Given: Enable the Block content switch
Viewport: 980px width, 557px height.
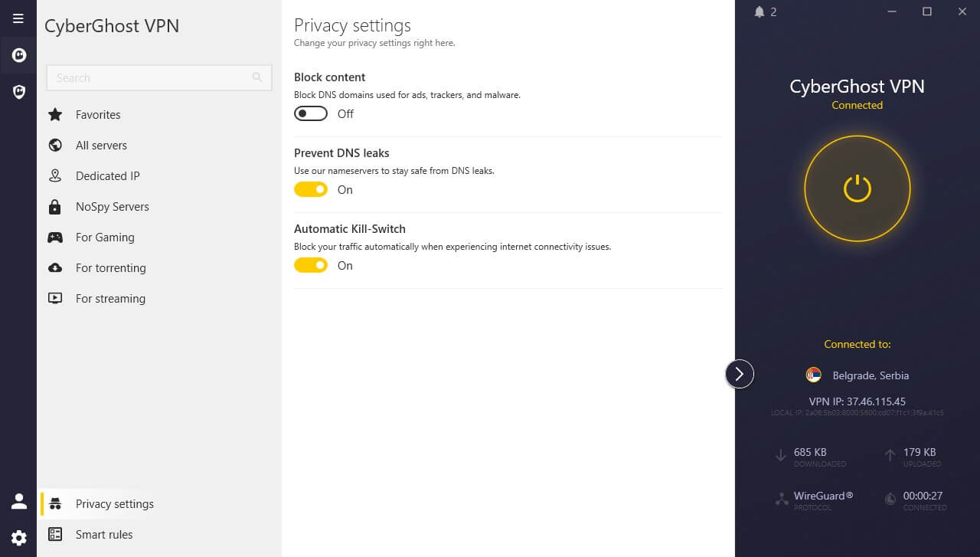Looking at the screenshot, I should coord(310,113).
